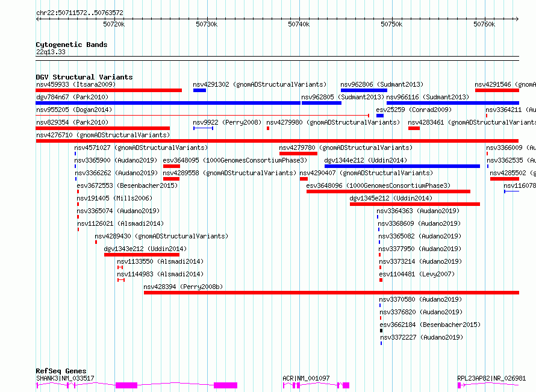Image resolution: width=536 pixels, height=392 pixels.
Task: Open the nsv962805 (Sudmant2013) variant
Action: pos(343,97)
